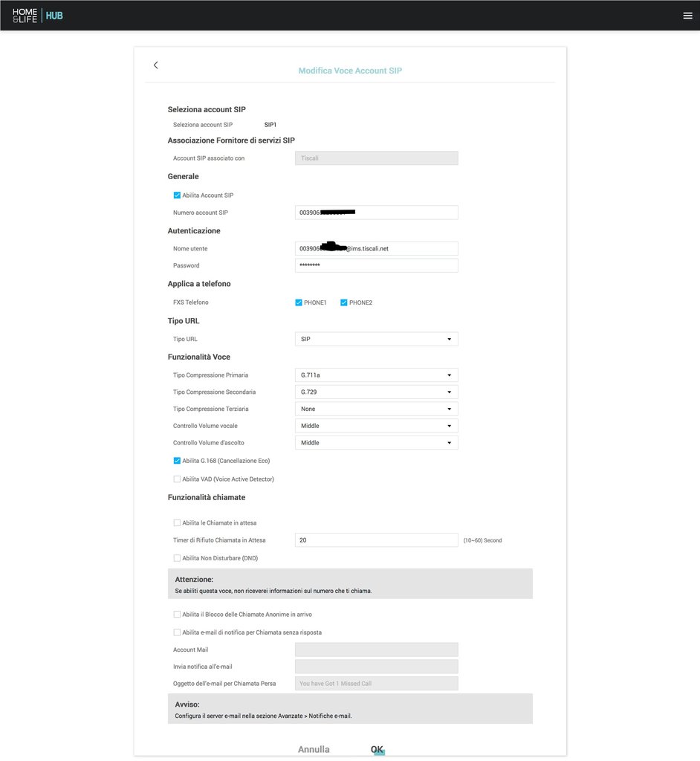Click the SIP1 account value
700x761 pixels.
coord(270,125)
